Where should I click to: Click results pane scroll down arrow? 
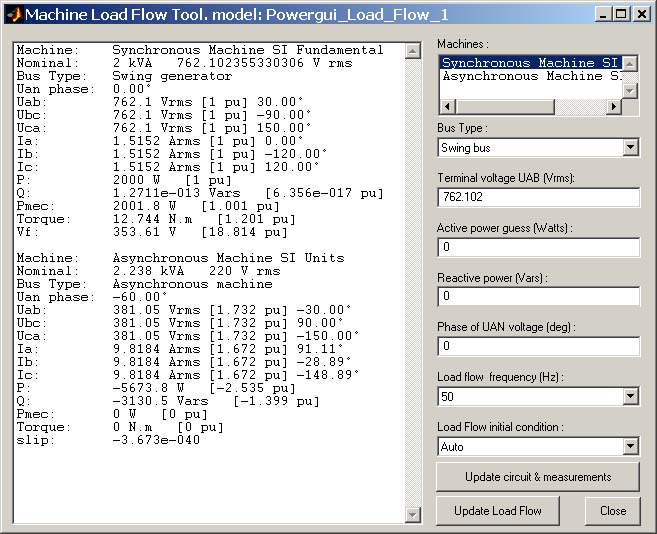click(x=413, y=515)
